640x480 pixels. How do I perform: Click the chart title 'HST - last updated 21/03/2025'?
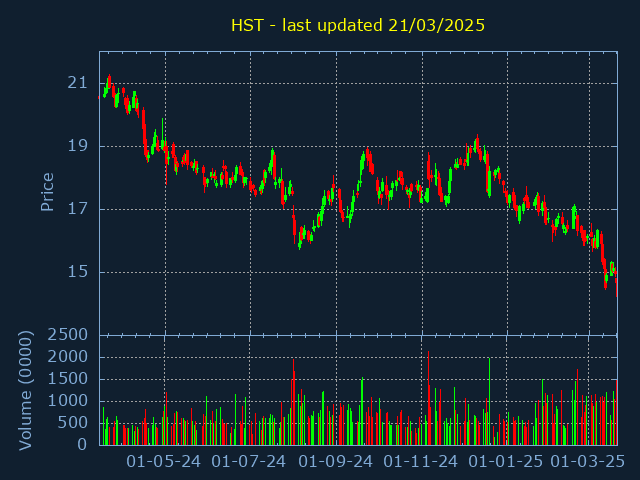pyautogui.click(x=358, y=25)
